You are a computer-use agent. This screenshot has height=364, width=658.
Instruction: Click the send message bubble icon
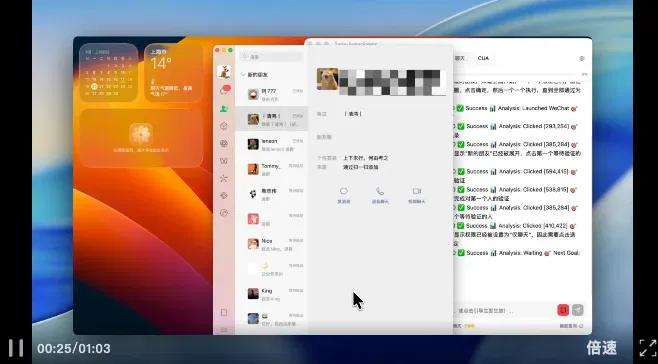coord(344,191)
